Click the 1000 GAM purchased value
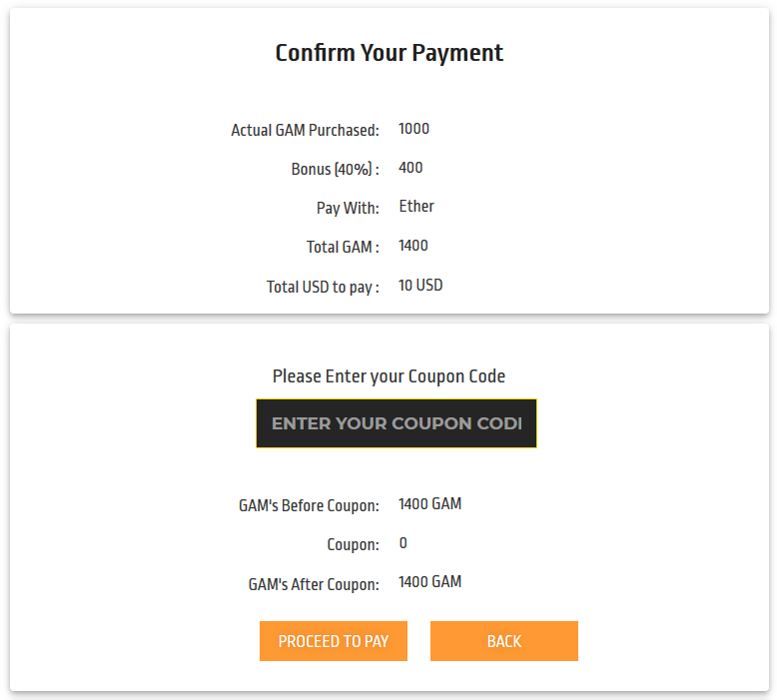The width and height of the screenshot is (777, 700). click(413, 129)
